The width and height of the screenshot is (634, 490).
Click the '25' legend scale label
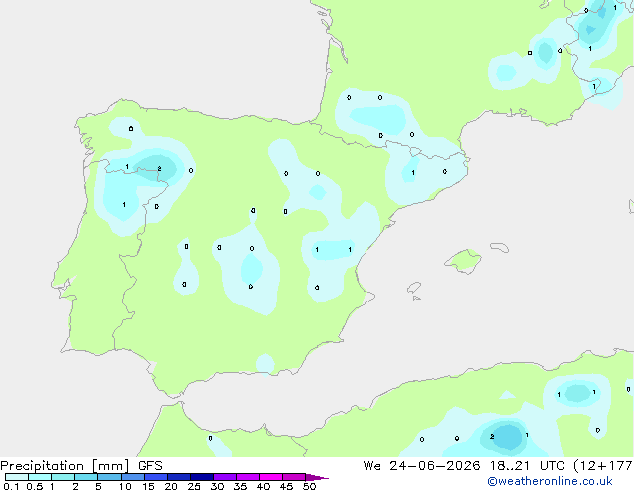pos(194,486)
